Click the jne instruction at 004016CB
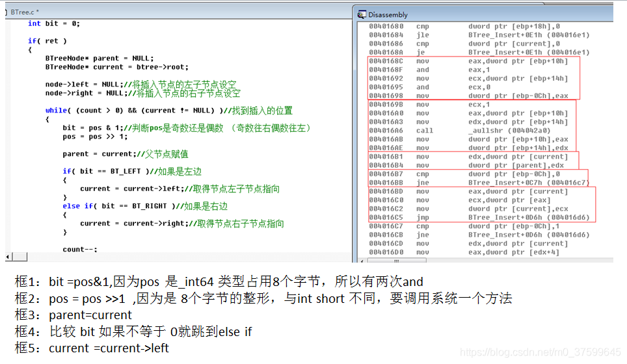Viewport: 627px width, 364px height. [x=479, y=235]
